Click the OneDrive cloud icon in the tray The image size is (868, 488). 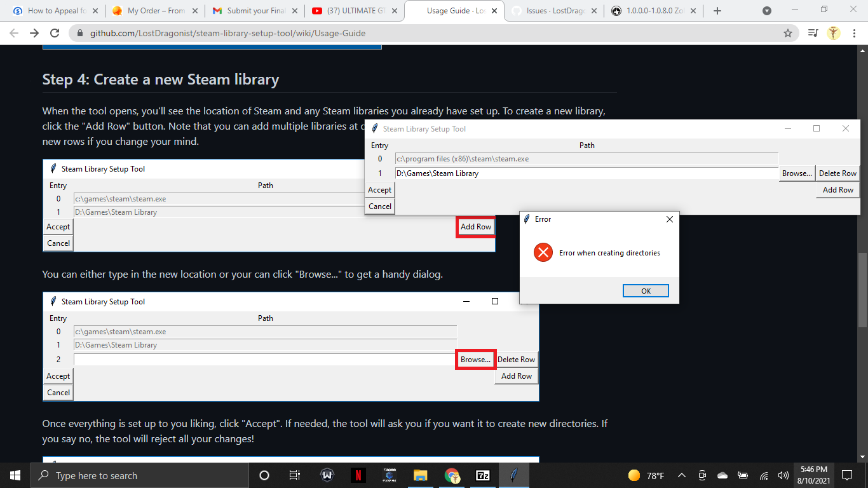[x=722, y=475]
